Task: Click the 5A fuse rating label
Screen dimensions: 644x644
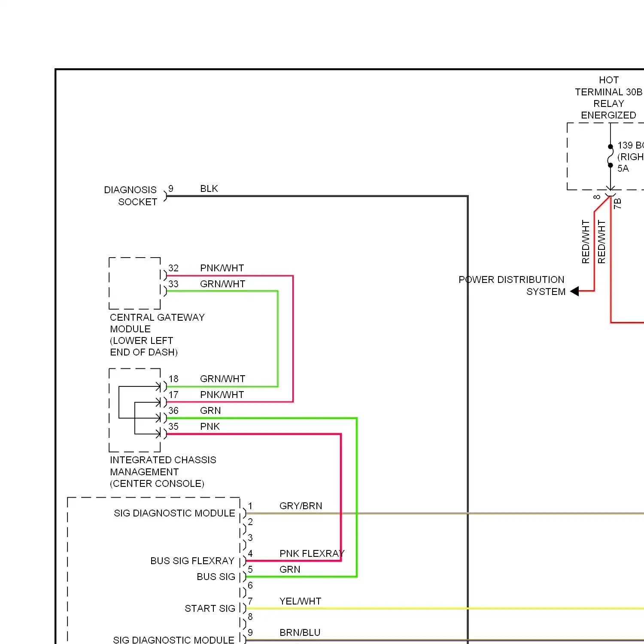Action: coord(623,168)
